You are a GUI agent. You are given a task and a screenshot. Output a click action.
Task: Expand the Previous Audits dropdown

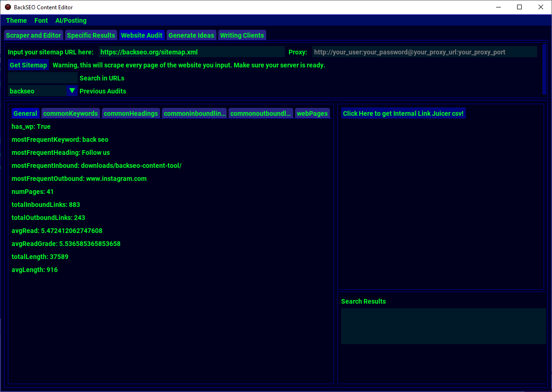pyautogui.click(x=71, y=91)
